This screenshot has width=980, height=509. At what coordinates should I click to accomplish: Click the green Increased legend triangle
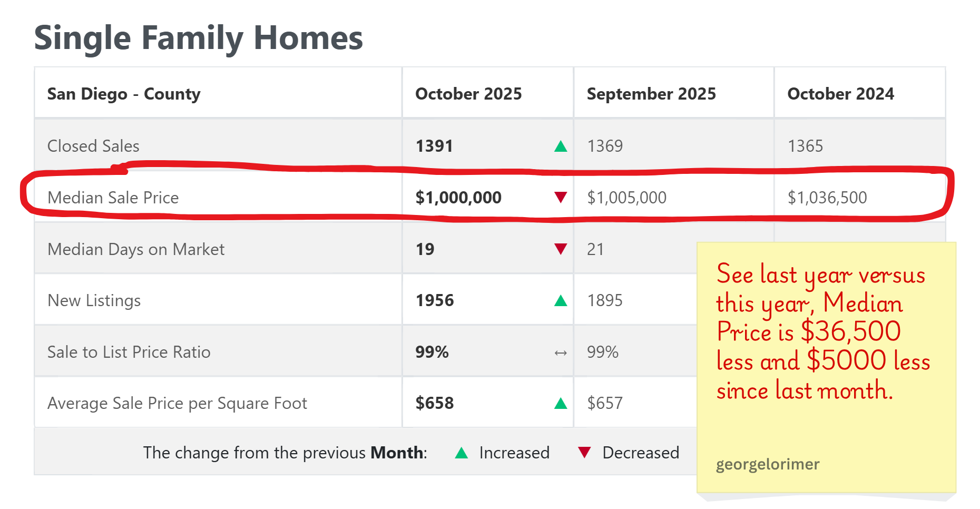(462, 453)
